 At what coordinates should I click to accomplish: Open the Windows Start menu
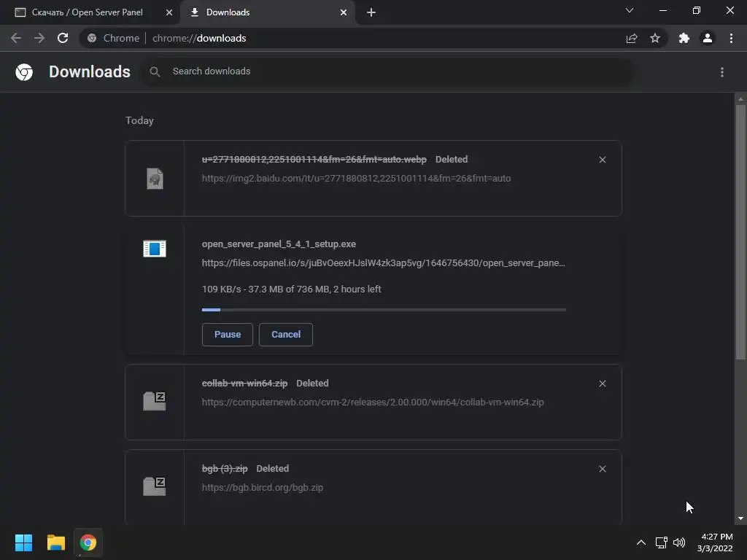tap(23, 542)
